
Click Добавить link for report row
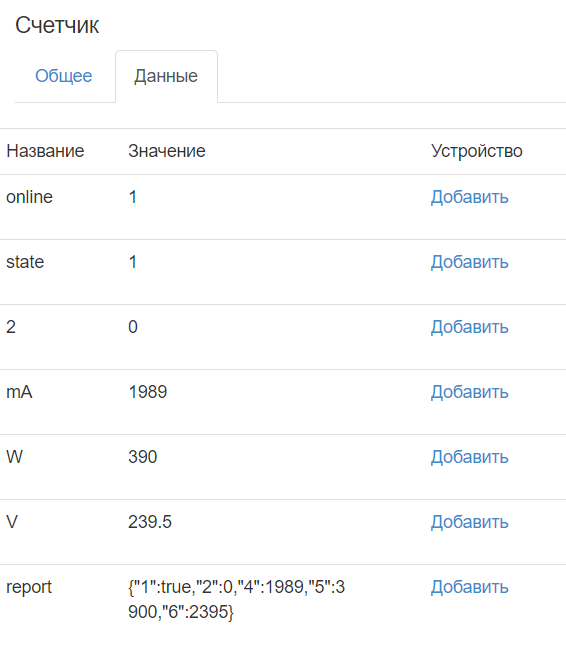tap(469, 587)
